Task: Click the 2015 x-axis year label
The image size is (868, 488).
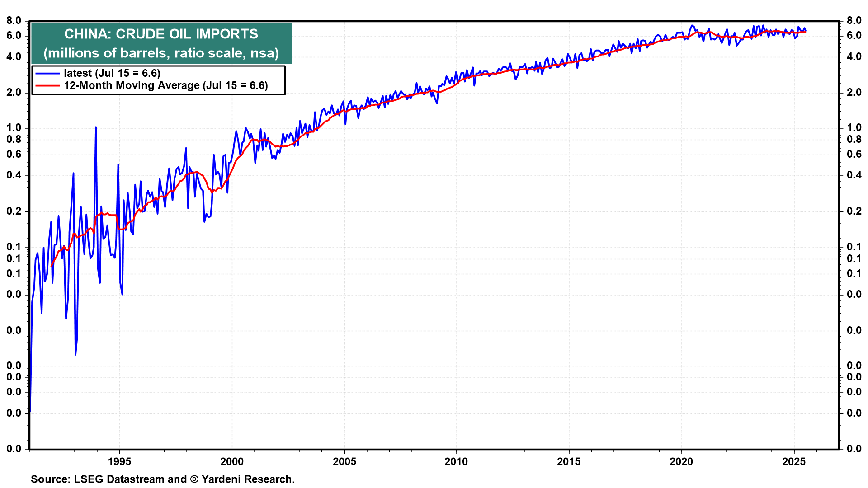Action: [x=568, y=461]
